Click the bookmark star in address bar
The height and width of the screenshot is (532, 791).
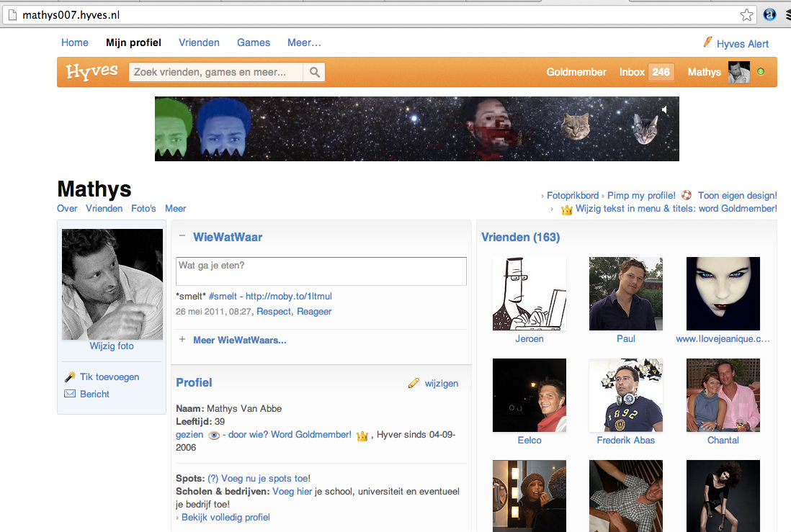747,14
